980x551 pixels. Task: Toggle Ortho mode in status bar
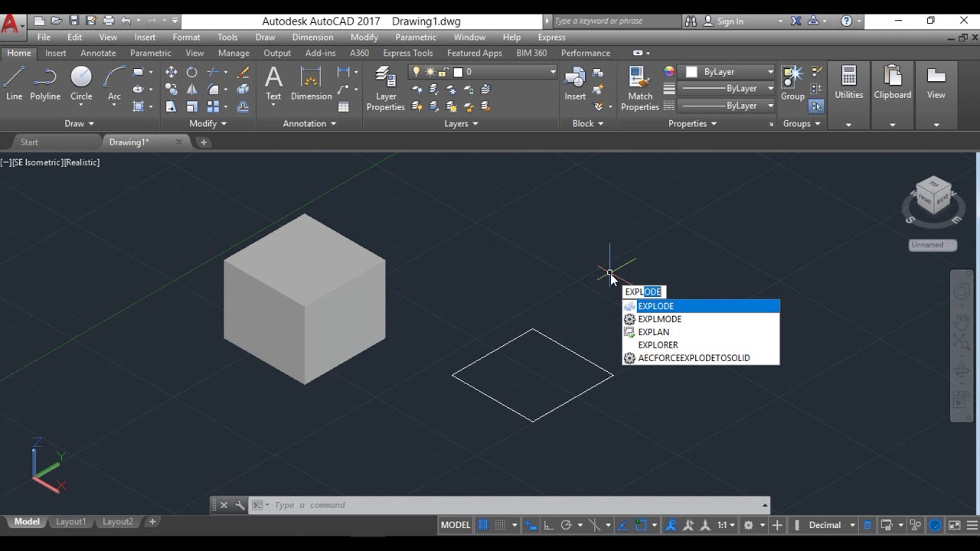click(x=548, y=525)
